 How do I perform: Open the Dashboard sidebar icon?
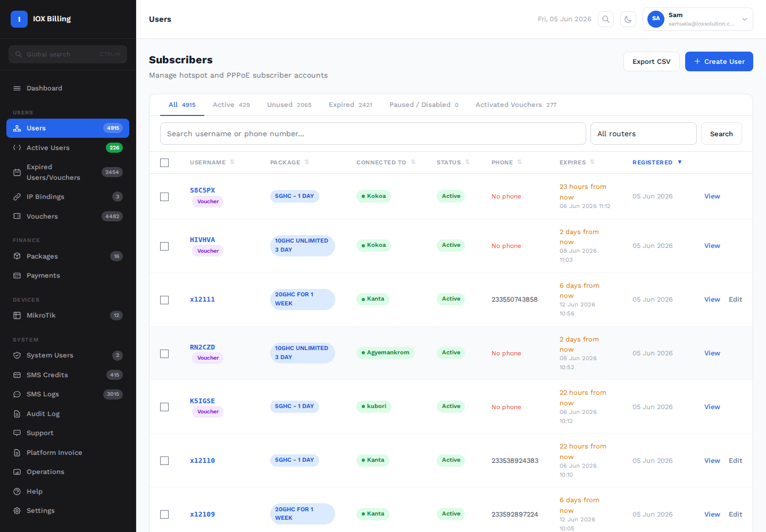[17, 88]
